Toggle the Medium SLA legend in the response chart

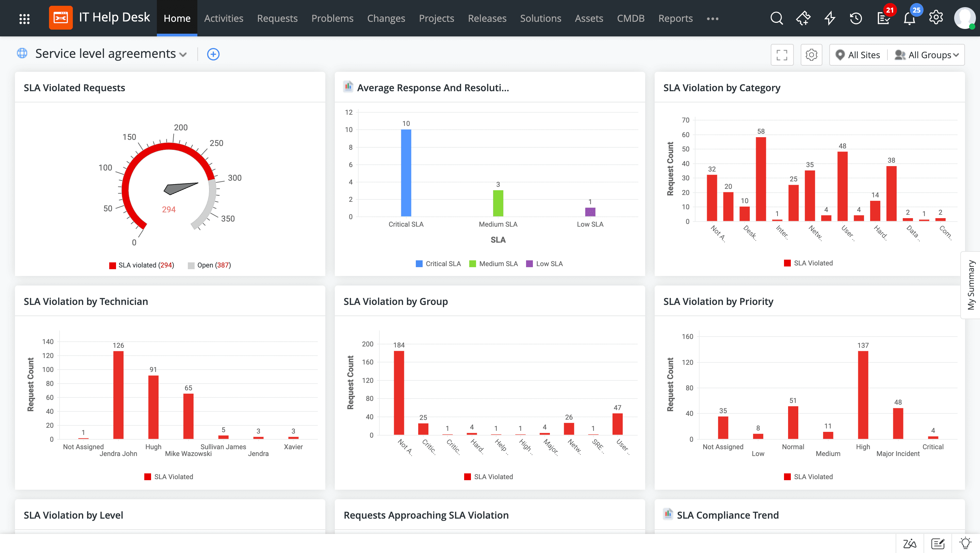(493, 263)
